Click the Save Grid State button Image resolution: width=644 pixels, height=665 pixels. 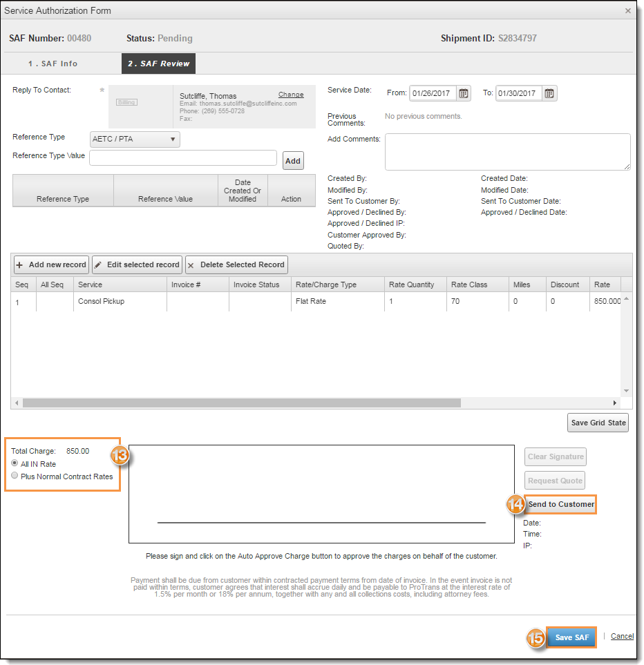click(598, 423)
